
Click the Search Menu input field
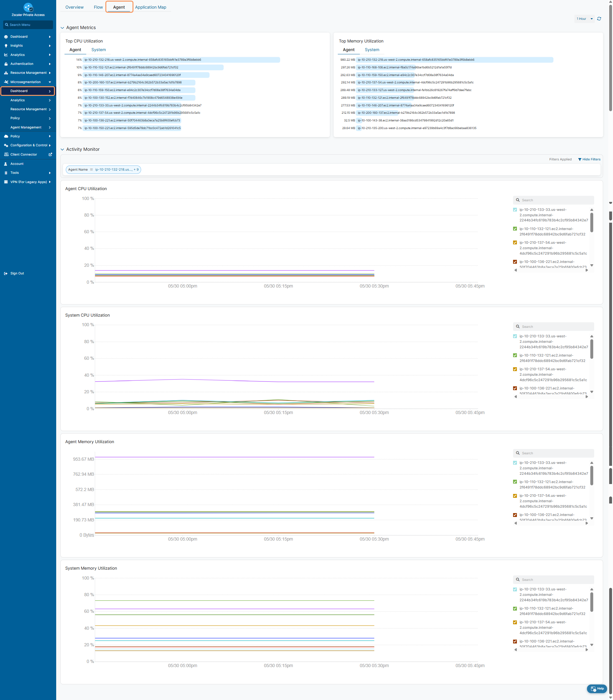[x=28, y=25]
